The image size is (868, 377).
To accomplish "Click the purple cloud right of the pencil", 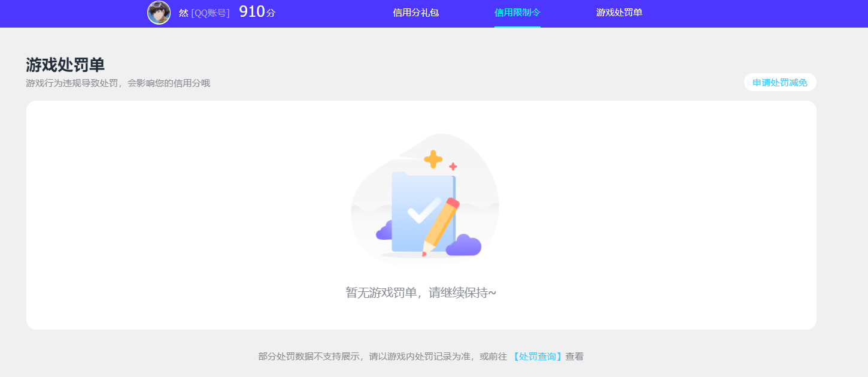I will [x=465, y=245].
